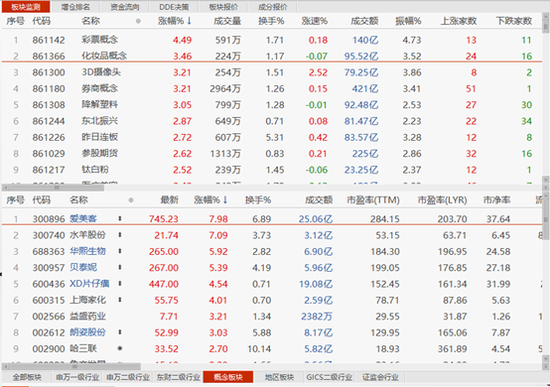
Task: Click sort arrow next to 涨幅% in stock table
Action: 225,200
